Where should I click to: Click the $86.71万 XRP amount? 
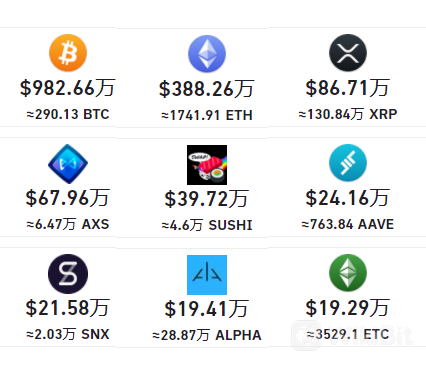[348, 88]
